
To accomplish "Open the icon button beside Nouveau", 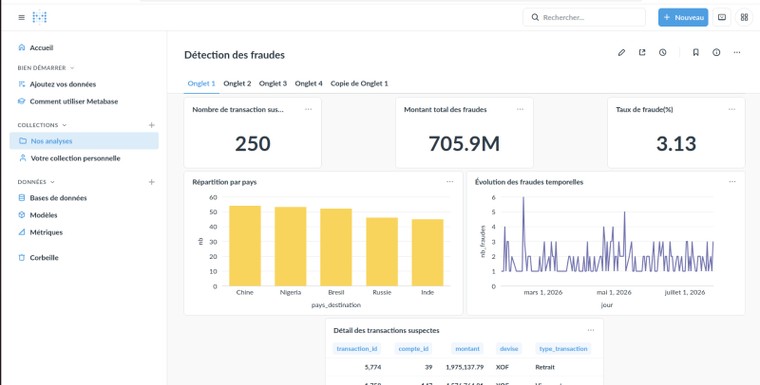I will click(x=722, y=17).
